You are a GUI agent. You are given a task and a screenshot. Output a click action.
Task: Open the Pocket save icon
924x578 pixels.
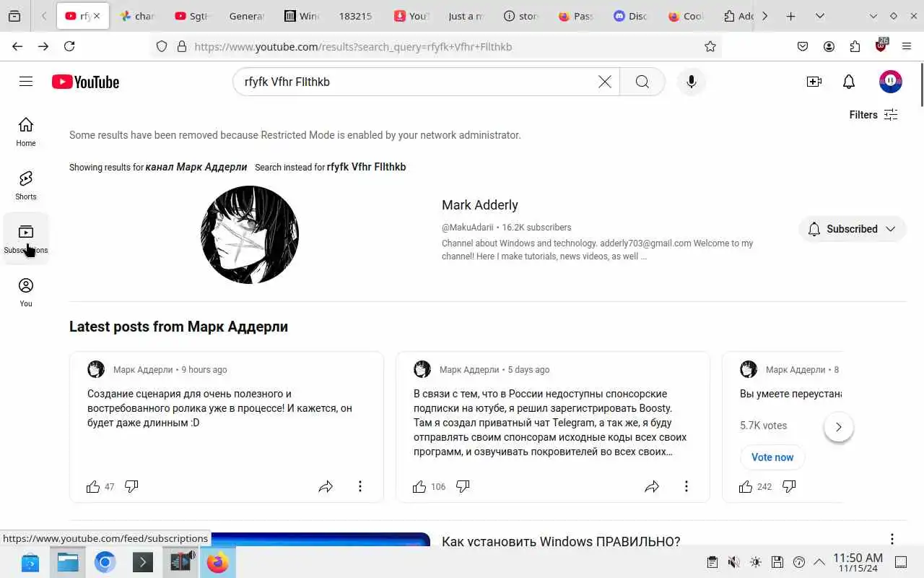pyautogui.click(x=803, y=46)
